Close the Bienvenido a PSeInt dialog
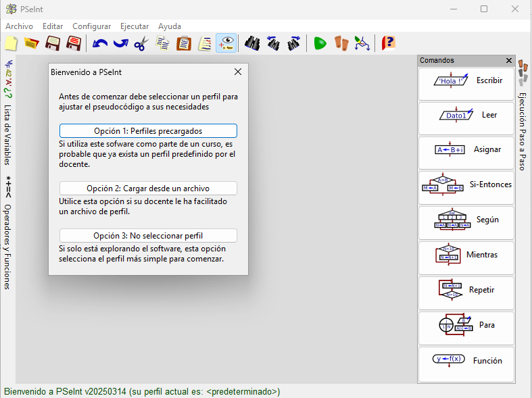 (x=238, y=72)
